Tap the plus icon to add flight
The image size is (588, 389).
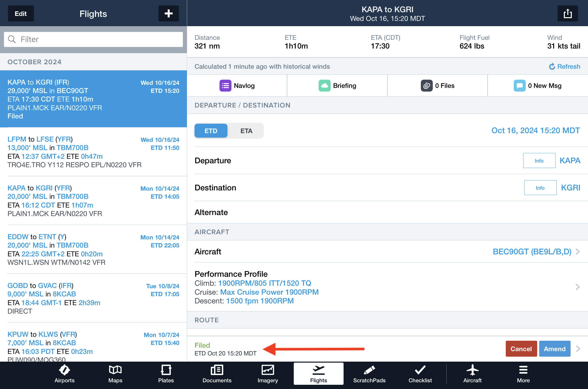(x=168, y=13)
